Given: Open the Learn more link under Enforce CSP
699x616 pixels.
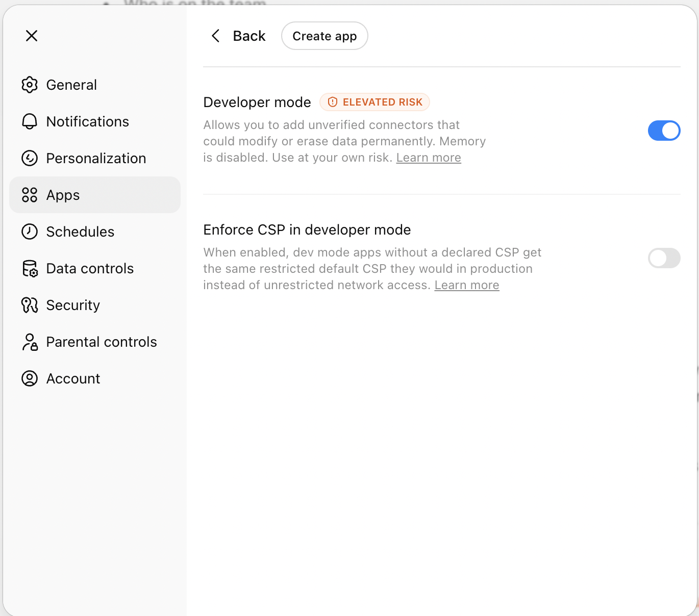Looking at the screenshot, I should 466,285.
